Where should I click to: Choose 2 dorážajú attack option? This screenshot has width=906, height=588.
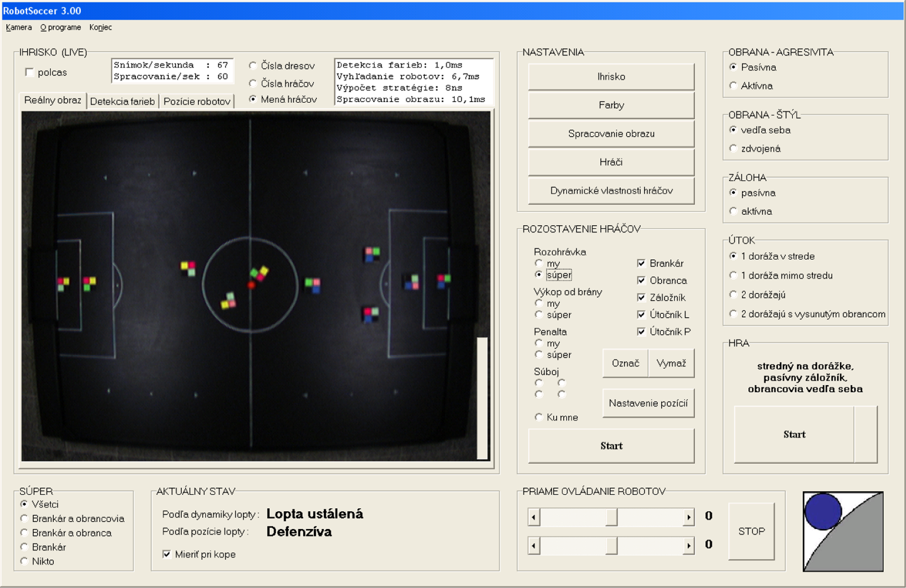pyautogui.click(x=733, y=295)
